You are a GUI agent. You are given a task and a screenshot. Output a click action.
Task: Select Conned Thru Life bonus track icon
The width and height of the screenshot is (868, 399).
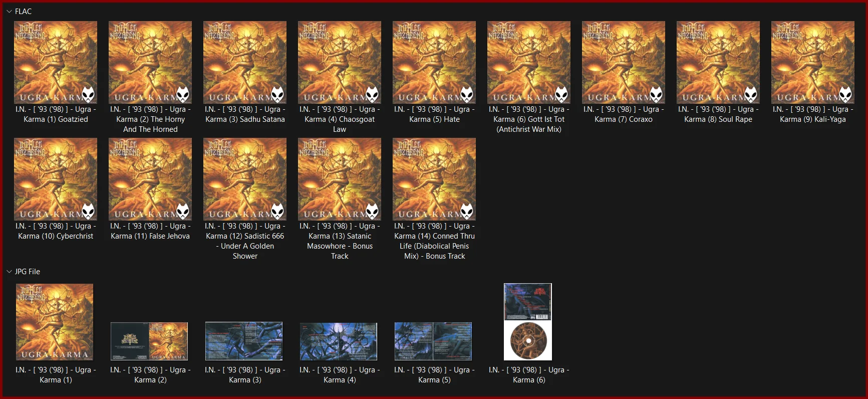click(x=434, y=179)
